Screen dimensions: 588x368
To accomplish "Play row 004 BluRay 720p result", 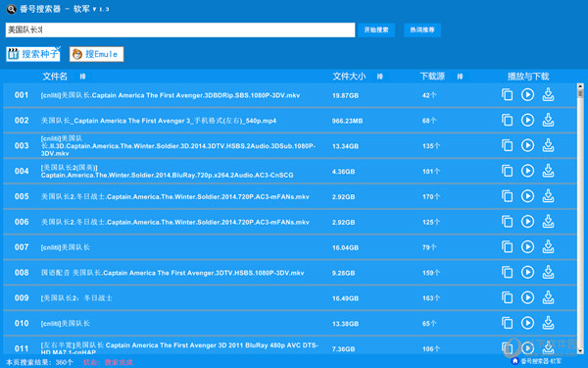I will [x=527, y=171].
